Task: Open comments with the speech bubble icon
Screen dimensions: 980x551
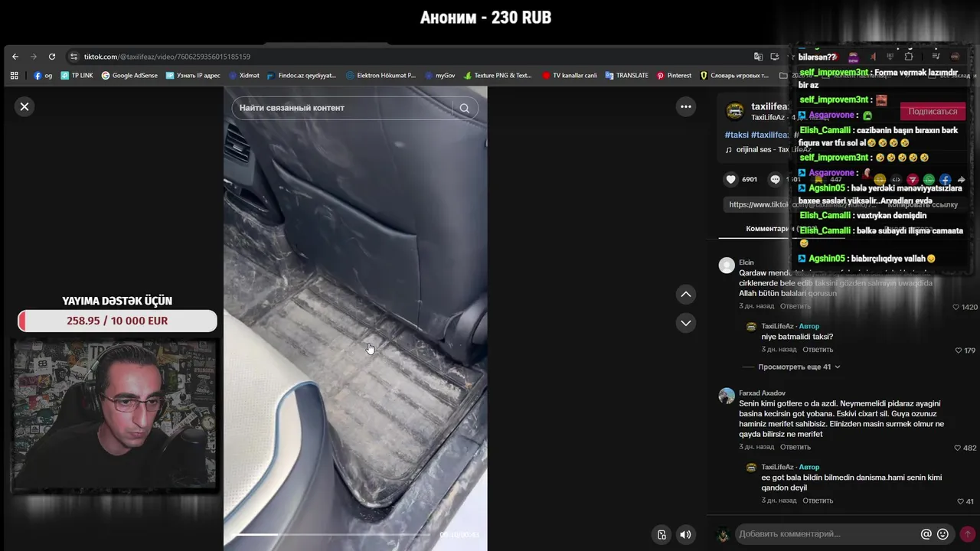Action: [x=776, y=179]
